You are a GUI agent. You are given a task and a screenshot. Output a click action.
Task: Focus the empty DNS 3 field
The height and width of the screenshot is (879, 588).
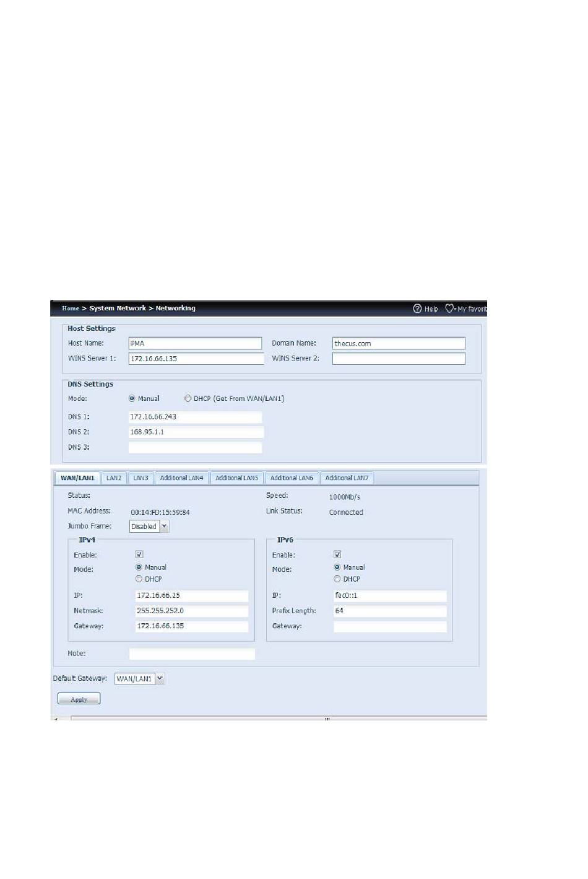[x=196, y=447]
